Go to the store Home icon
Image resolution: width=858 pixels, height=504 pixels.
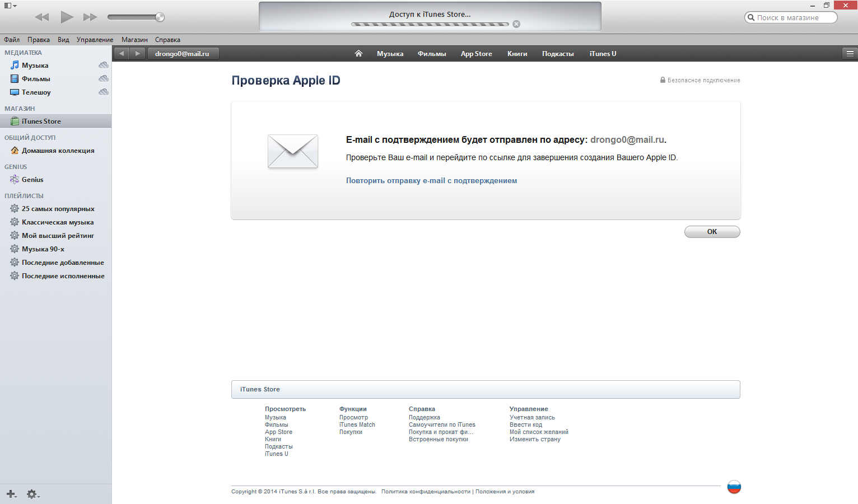[x=358, y=54]
